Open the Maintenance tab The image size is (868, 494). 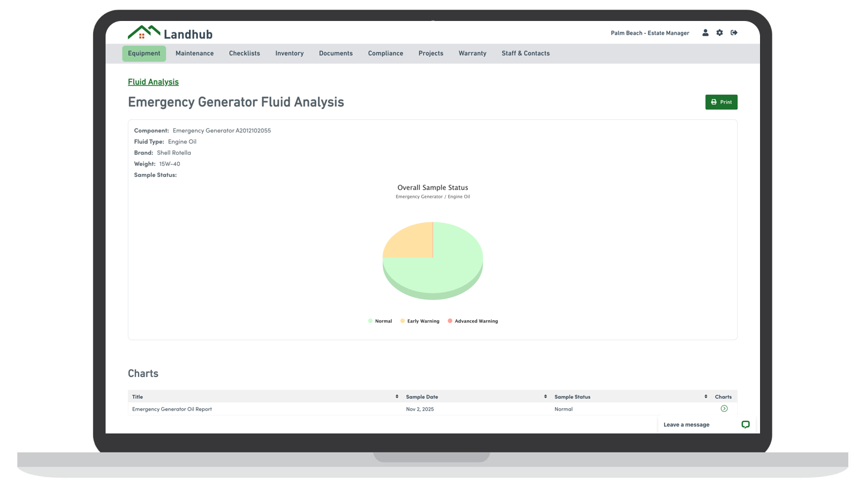pos(194,53)
